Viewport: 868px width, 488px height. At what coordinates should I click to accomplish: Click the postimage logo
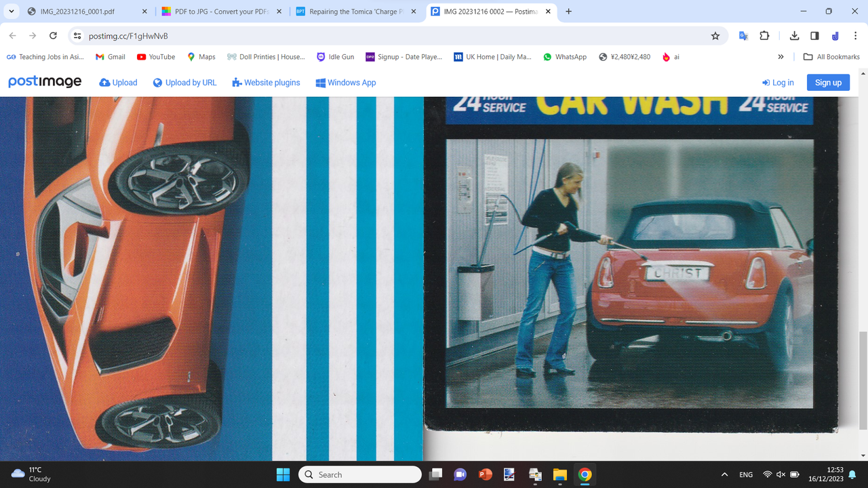pyautogui.click(x=45, y=82)
